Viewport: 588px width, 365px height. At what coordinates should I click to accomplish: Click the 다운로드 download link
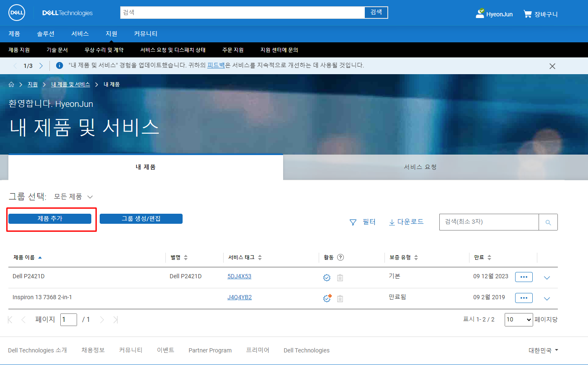(x=406, y=222)
